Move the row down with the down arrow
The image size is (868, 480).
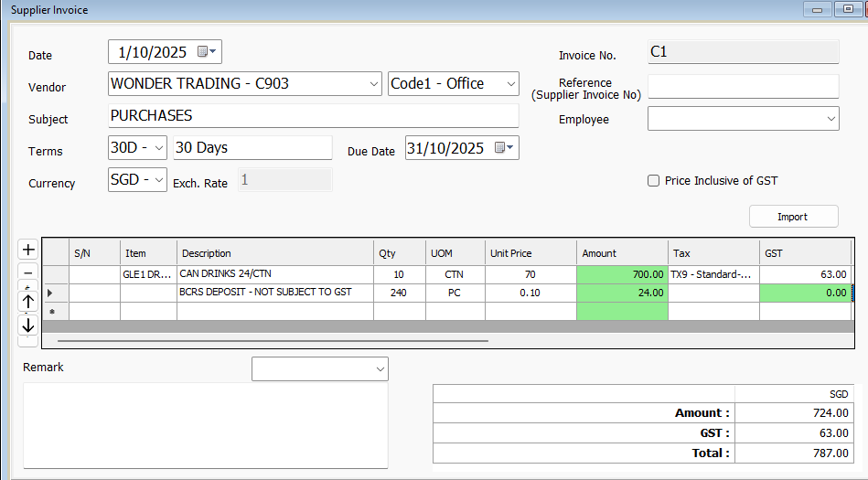(x=27, y=325)
